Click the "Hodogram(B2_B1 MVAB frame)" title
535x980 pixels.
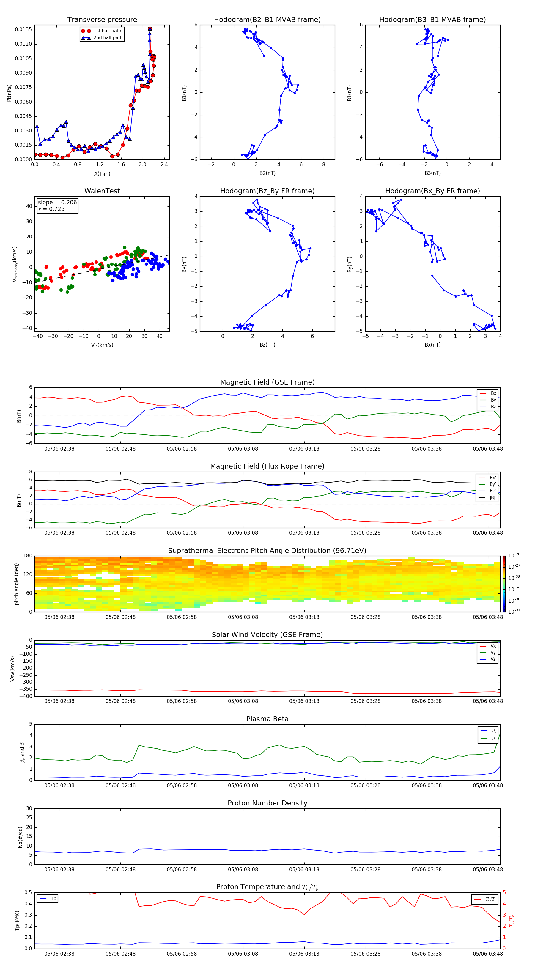[267, 20]
